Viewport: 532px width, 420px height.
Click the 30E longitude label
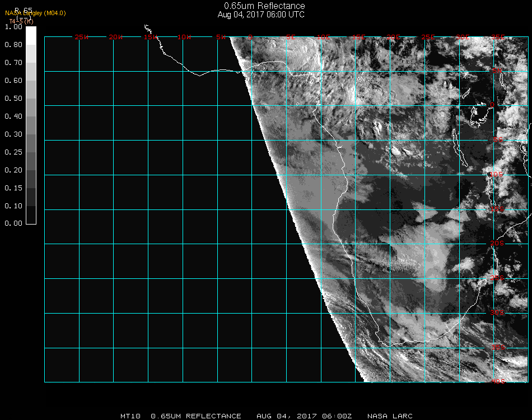[x=463, y=38]
